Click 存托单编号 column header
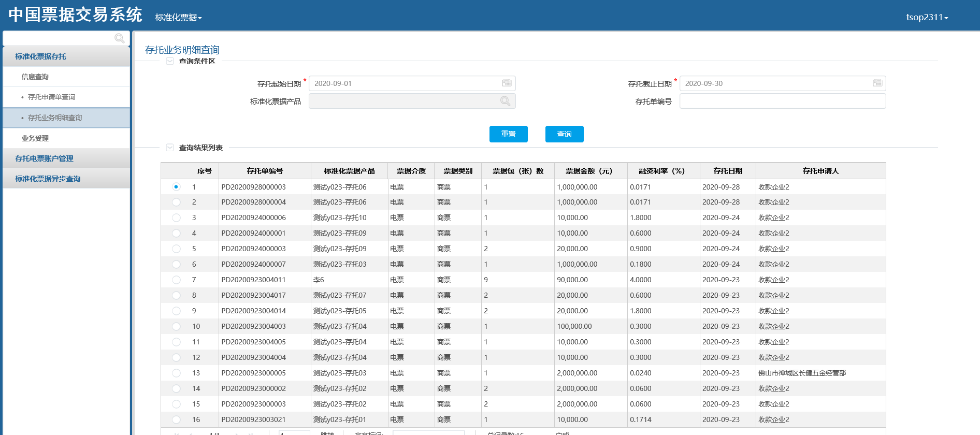 coord(265,171)
